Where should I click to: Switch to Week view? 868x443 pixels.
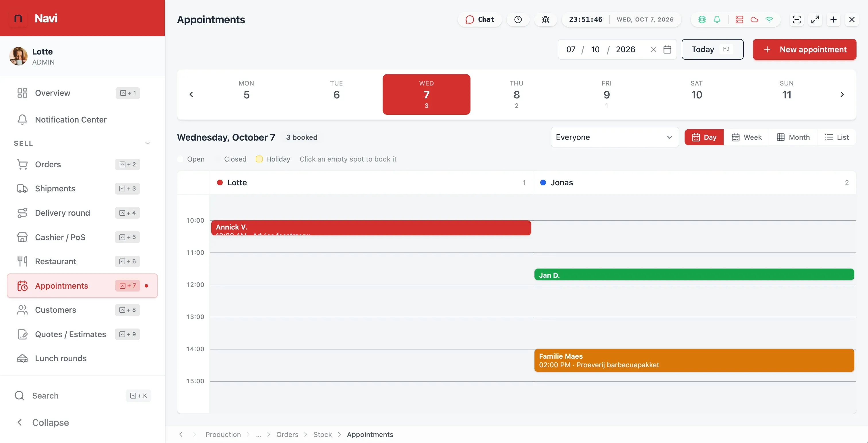(x=746, y=137)
